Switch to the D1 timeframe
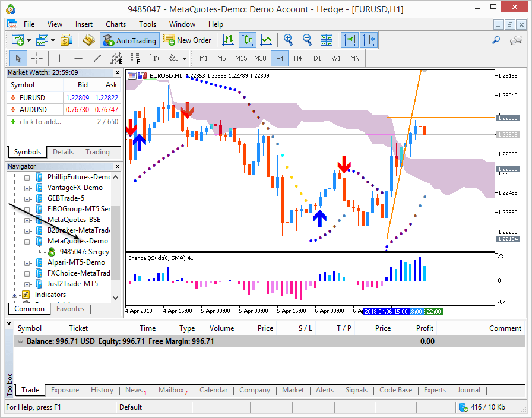The height and width of the screenshot is (418, 532). (317, 58)
